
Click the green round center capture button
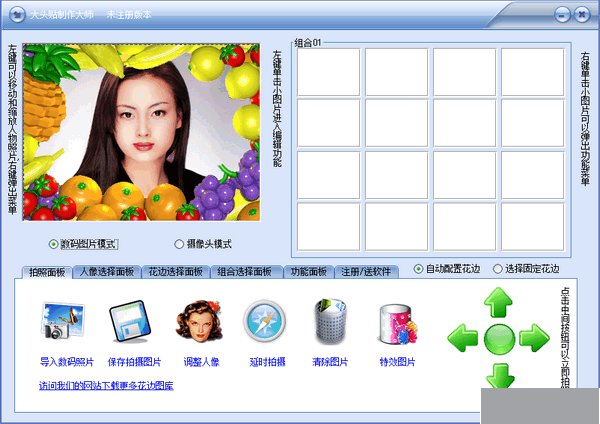coord(499,339)
